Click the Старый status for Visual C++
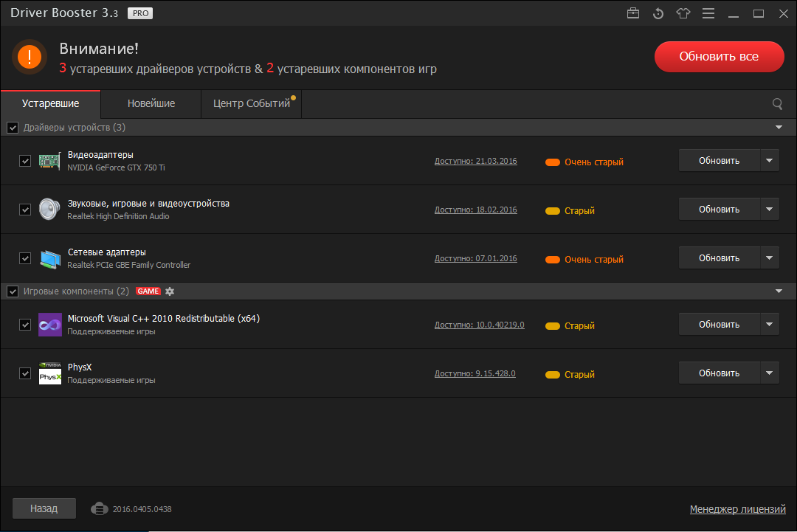The image size is (797, 532). (x=570, y=325)
